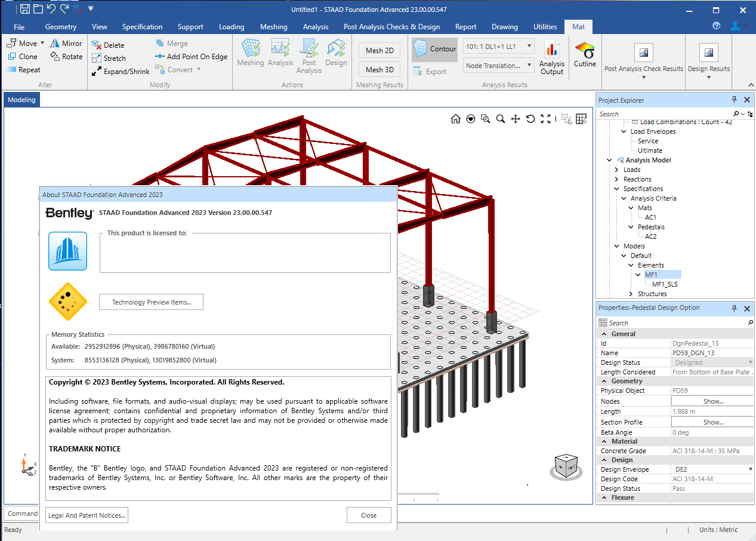Expand the Loads tree node
Viewport: 756px width, 541px height.
tap(617, 170)
